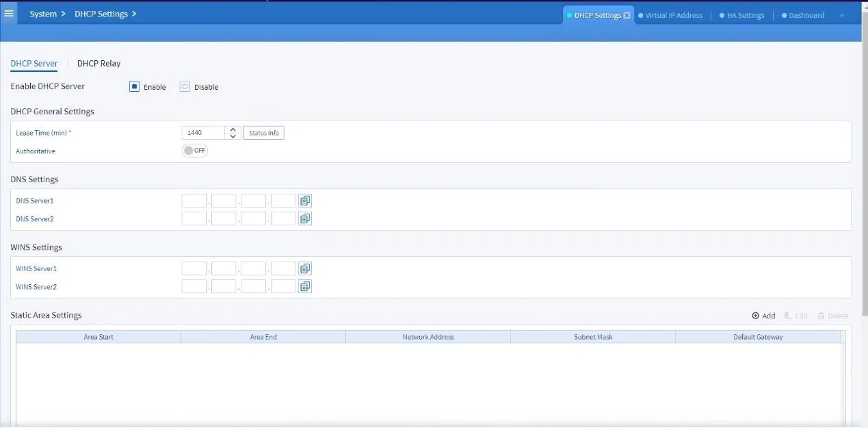Screen dimensions: 868x428
Task: Copy the DNS Server2 address
Action: click(x=304, y=218)
